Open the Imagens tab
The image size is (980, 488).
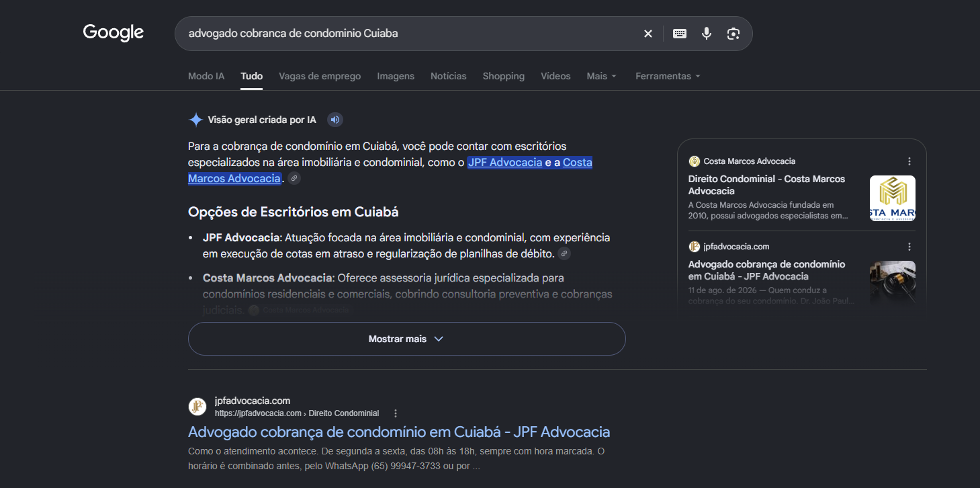click(396, 76)
